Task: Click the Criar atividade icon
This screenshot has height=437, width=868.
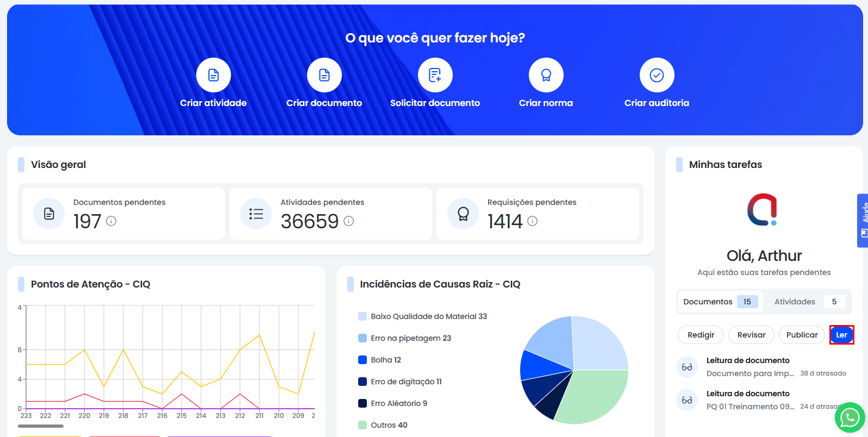Action: (x=213, y=75)
